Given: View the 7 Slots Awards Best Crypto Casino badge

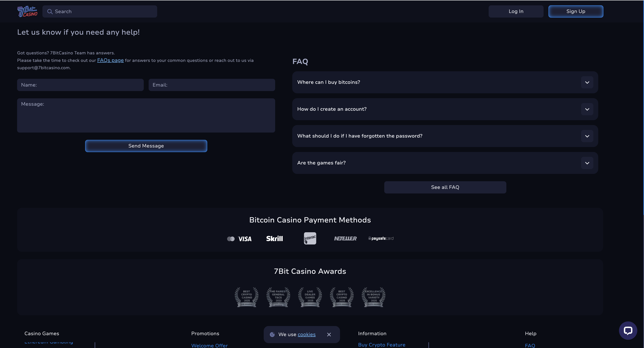Looking at the screenshot, I should pos(342,297).
